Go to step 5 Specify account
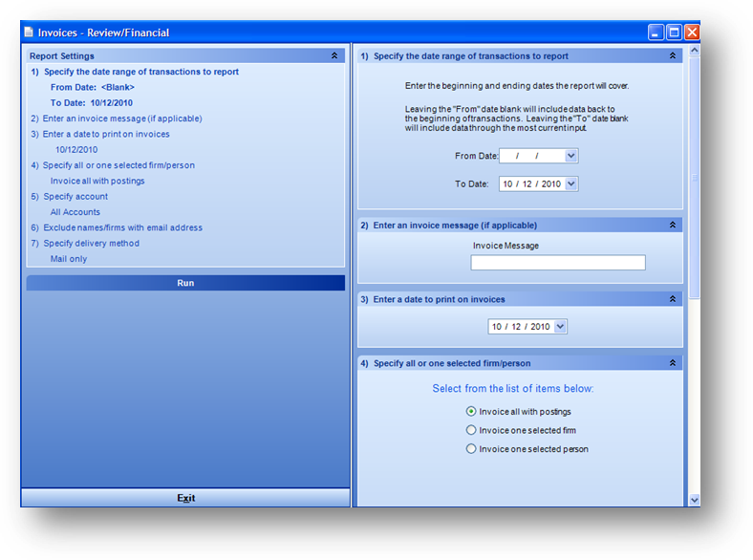Screen dimensions: 753x560 point(70,197)
